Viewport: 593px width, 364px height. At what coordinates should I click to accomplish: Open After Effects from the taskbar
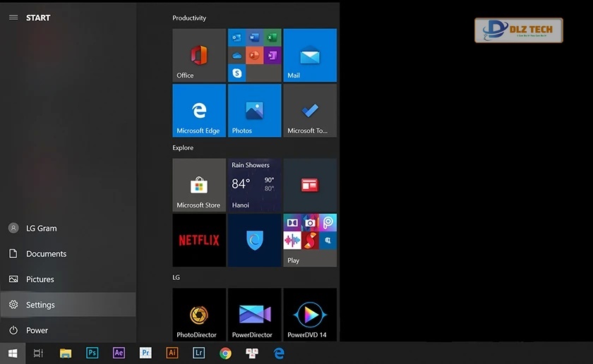tap(119, 353)
